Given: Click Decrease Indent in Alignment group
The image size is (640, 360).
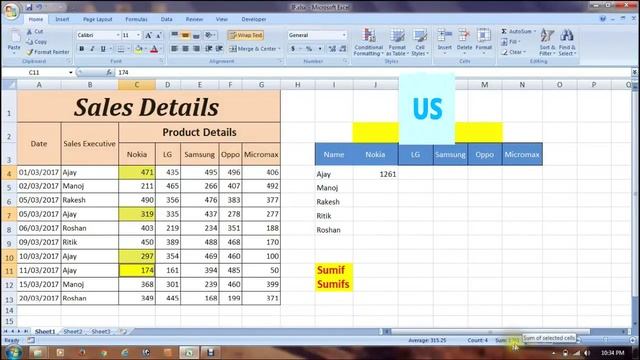Looking at the screenshot, I should pyautogui.click(x=209, y=49).
